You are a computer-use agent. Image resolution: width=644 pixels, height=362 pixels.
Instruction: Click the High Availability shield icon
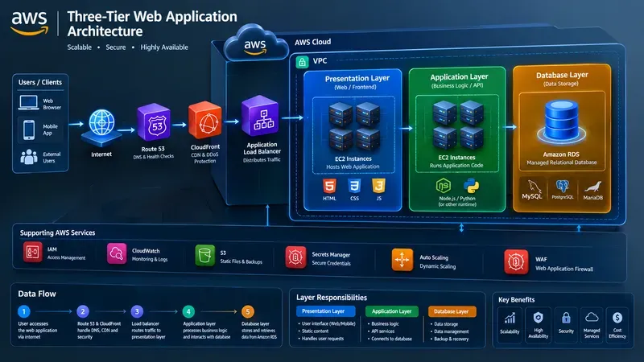coord(538,318)
